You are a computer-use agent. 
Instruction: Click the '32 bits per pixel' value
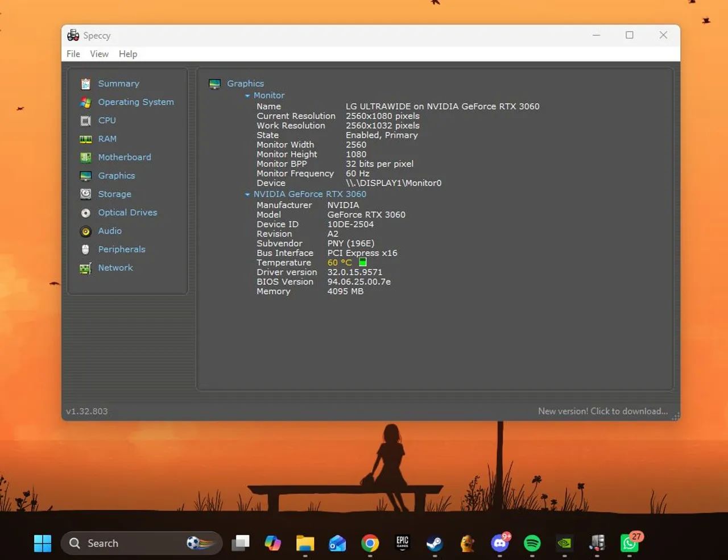coord(379,164)
